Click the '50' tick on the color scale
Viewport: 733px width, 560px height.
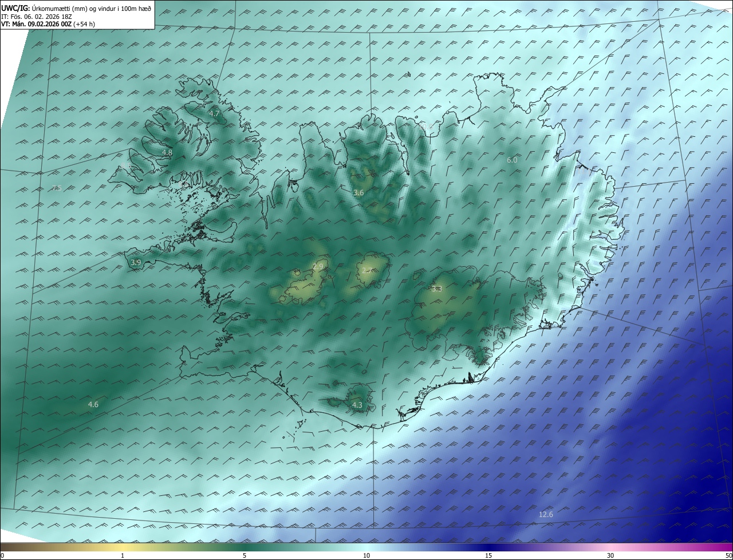coord(728,555)
